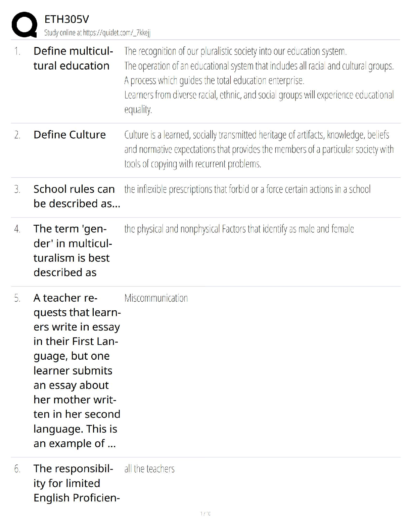
Task: Click the ETH305V document title
Action: tap(67, 19)
